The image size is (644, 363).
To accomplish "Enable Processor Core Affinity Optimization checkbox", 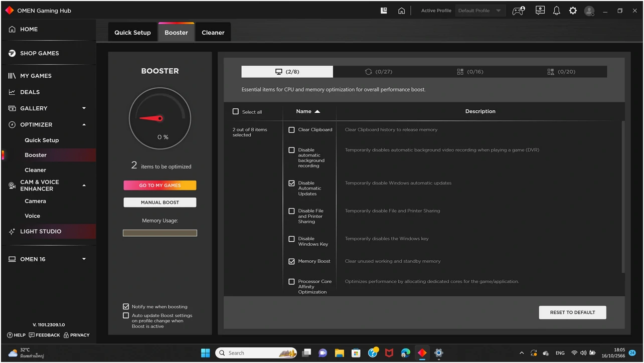I will [x=291, y=282].
